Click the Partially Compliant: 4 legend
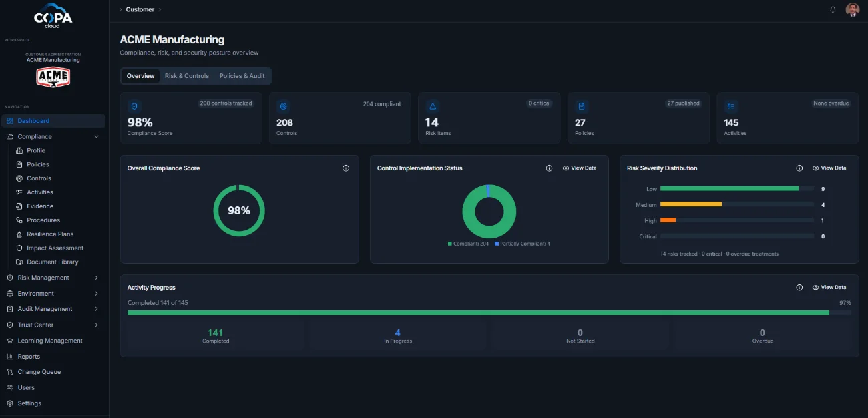868x418 pixels. coord(523,244)
